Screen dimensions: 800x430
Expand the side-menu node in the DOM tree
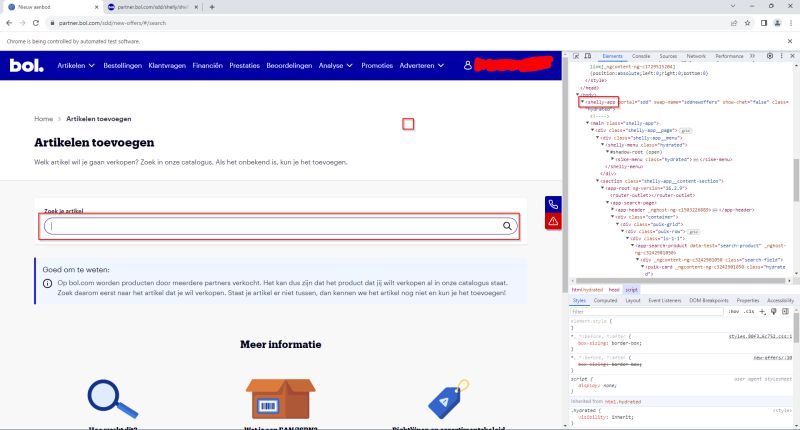(612, 159)
